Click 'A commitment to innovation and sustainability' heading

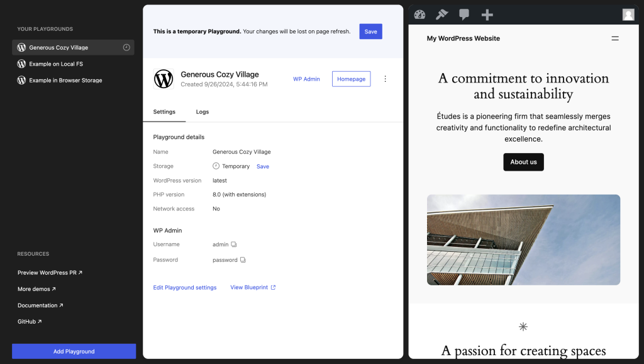coord(523,86)
